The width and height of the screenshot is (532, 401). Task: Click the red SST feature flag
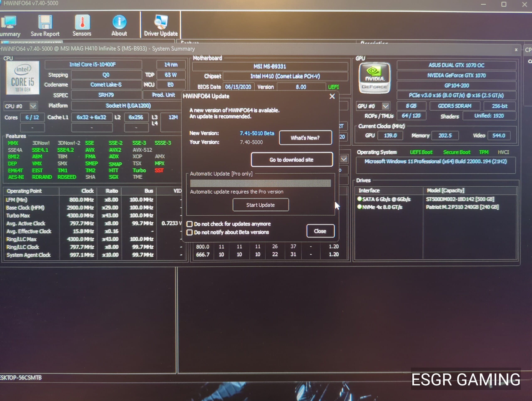(x=159, y=170)
